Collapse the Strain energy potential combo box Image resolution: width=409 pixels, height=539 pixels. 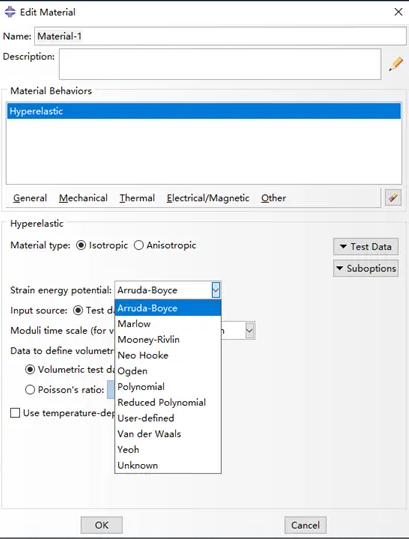(215, 290)
